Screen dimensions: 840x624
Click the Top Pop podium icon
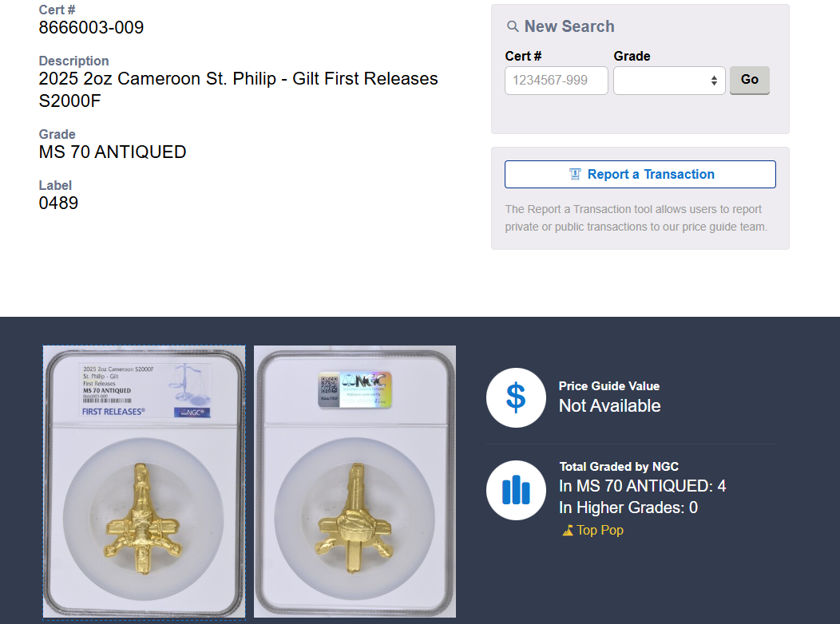pos(568,531)
